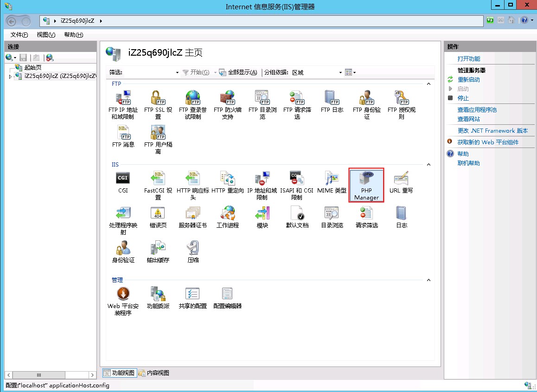
Task: Open 查看网站 link
Action: point(469,119)
